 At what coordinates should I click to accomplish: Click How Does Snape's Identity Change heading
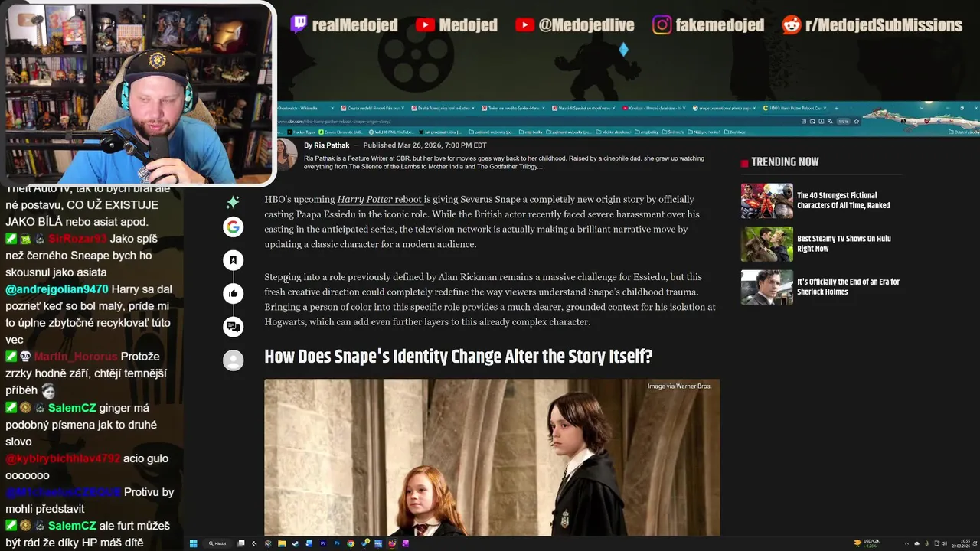pyautogui.click(x=459, y=357)
